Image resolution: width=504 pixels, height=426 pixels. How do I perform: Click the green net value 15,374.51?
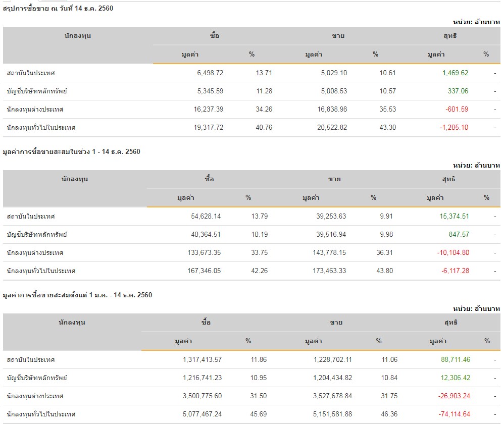[454, 216]
